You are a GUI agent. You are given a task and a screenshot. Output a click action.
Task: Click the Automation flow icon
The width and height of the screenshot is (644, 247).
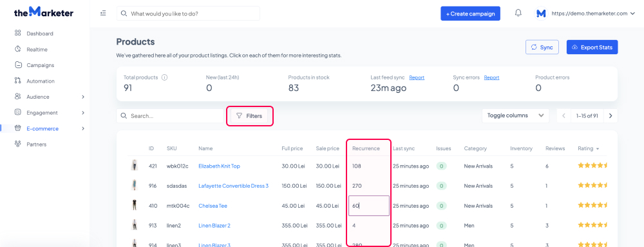tap(17, 81)
